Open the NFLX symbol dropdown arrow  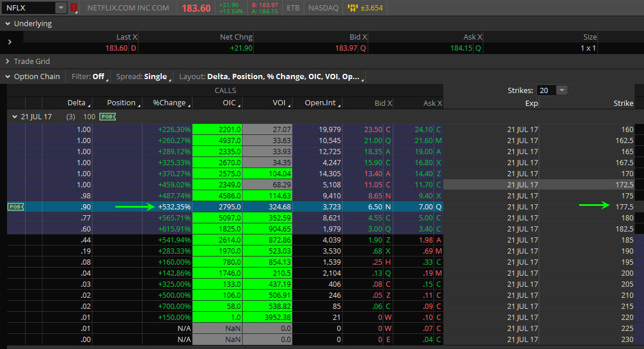(61, 8)
